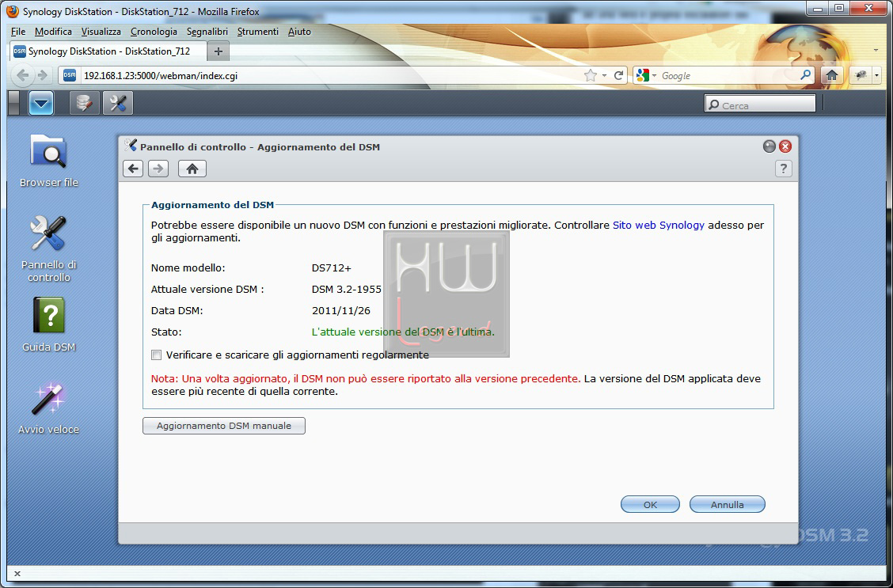Open Browser file desktop icon
Viewport: 893px width, 588px height.
tap(49, 161)
